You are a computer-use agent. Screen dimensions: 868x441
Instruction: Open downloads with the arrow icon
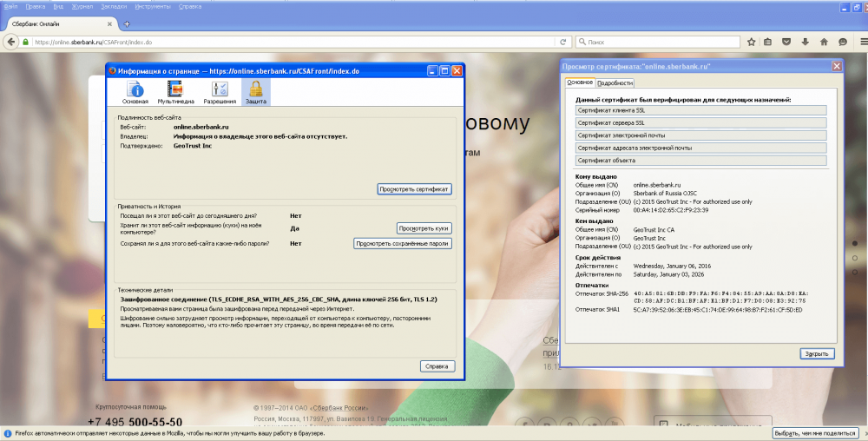(805, 42)
